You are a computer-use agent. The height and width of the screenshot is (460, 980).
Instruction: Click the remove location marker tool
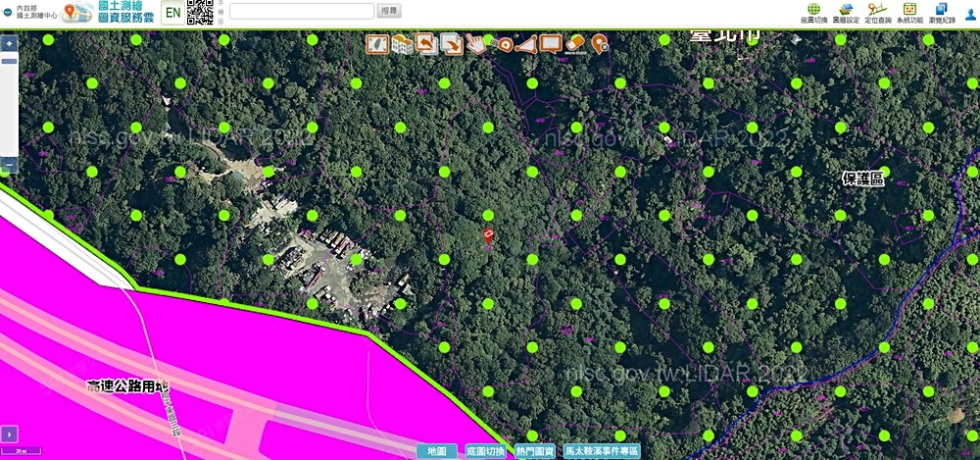(599, 43)
